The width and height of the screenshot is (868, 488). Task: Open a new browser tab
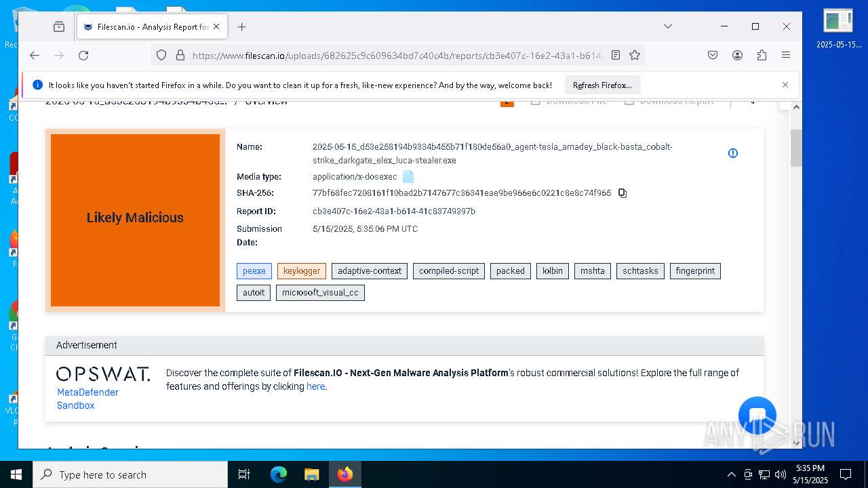(241, 26)
